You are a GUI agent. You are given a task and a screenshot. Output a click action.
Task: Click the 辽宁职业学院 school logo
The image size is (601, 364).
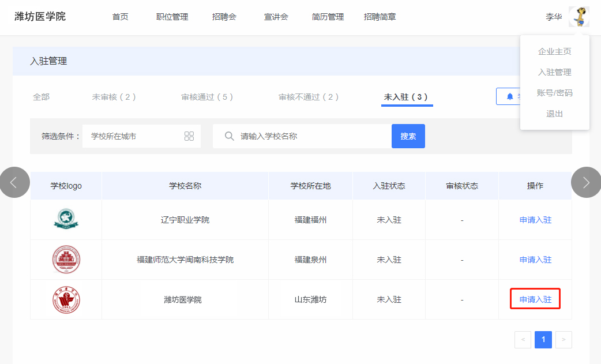[66, 220]
